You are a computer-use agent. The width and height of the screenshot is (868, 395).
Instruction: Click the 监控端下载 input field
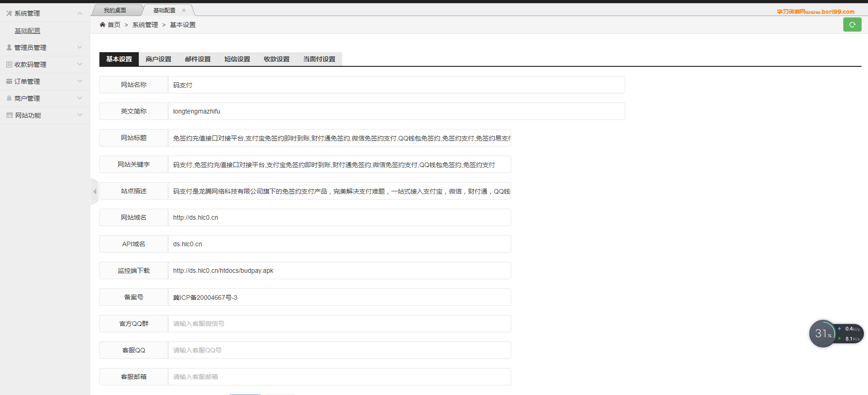point(339,271)
